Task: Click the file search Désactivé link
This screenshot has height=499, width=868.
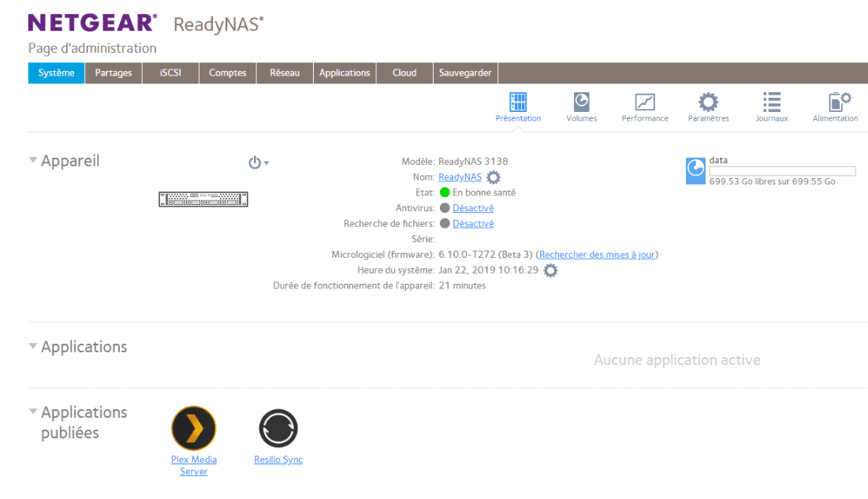Action: click(x=473, y=224)
